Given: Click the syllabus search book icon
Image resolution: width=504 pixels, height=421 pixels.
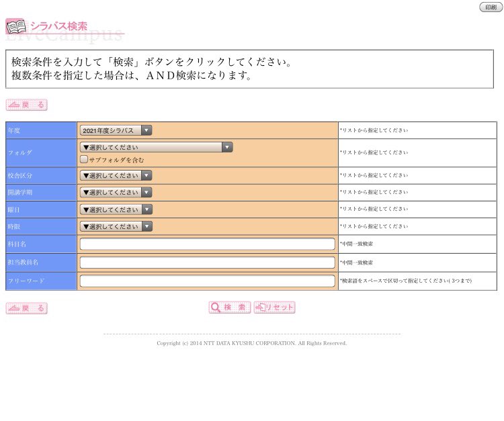Looking at the screenshot, I should [x=15, y=27].
